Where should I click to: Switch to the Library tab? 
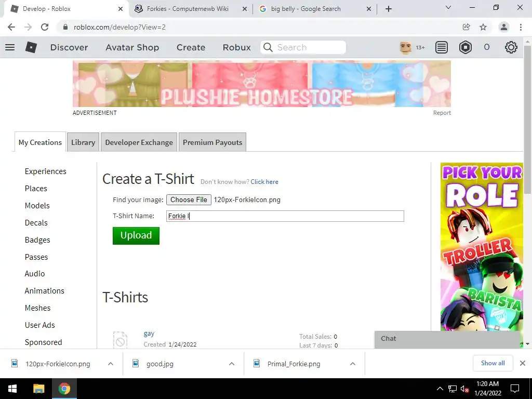point(83,142)
